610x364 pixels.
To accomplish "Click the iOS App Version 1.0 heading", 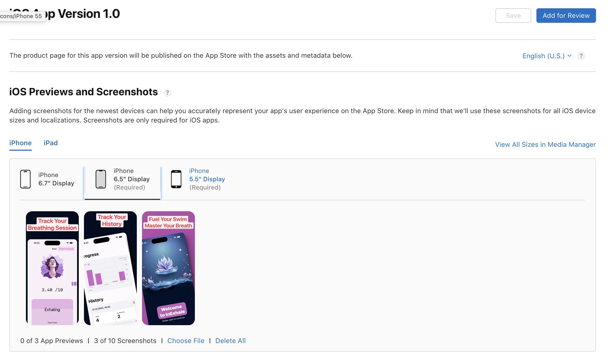I will pyautogui.click(x=83, y=14).
